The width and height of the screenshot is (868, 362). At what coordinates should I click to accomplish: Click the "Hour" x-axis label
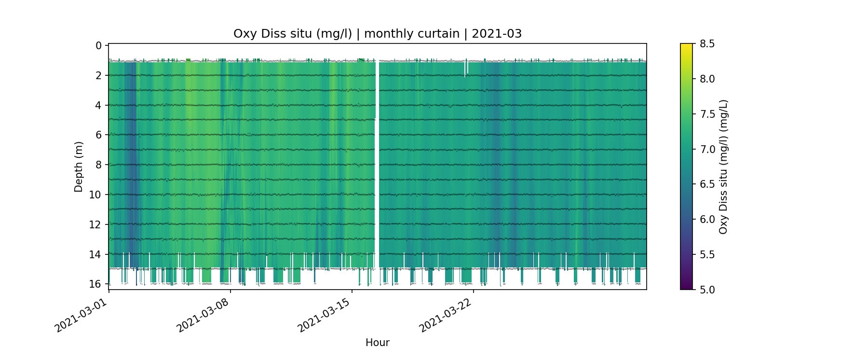[x=377, y=343]
